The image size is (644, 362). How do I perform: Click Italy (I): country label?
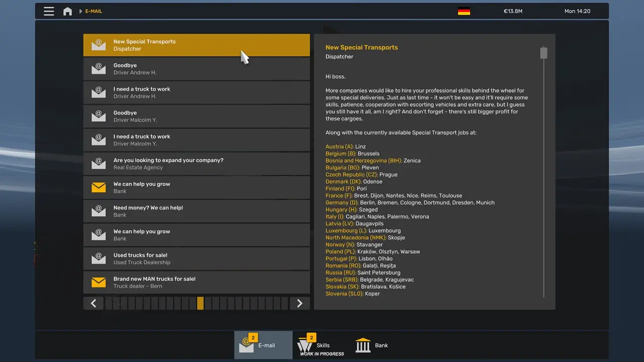(x=335, y=217)
